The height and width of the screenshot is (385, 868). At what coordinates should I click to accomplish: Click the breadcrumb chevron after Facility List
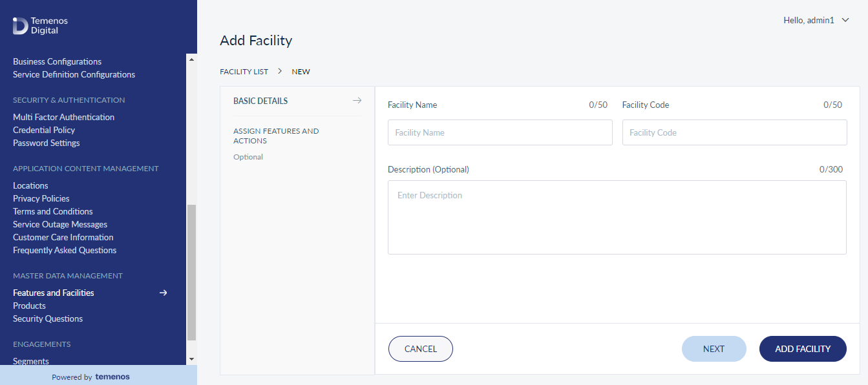[x=280, y=71]
